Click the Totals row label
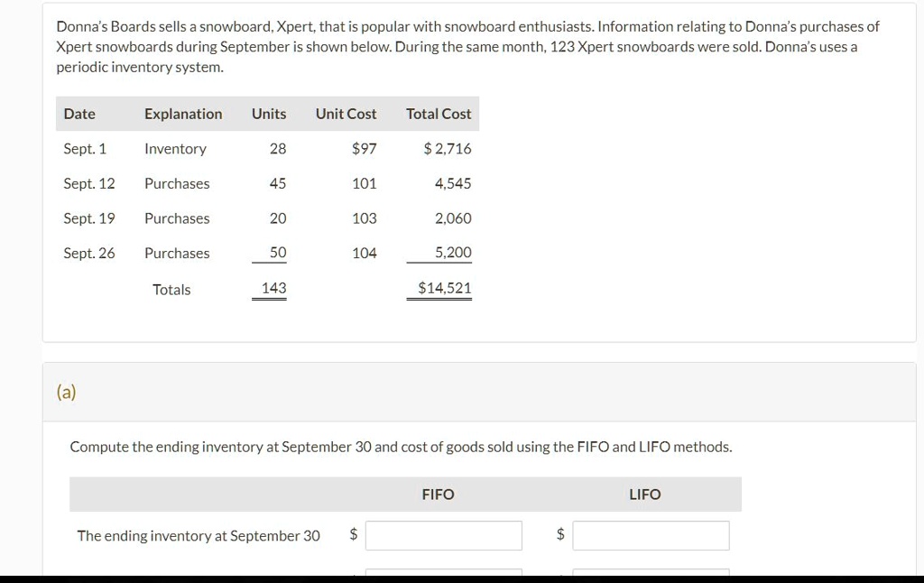Screen dimensions: 924x583 coord(171,290)
